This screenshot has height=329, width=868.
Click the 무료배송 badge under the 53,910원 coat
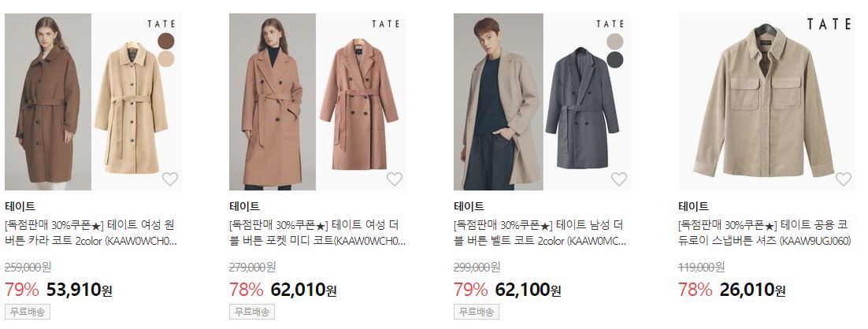pyautogui.click(x=27, y=312)
